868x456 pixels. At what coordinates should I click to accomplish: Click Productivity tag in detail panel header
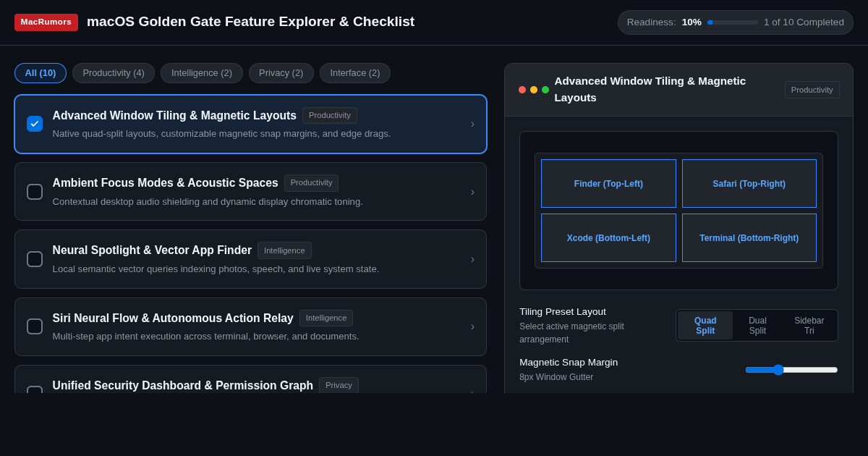[812, 90]
